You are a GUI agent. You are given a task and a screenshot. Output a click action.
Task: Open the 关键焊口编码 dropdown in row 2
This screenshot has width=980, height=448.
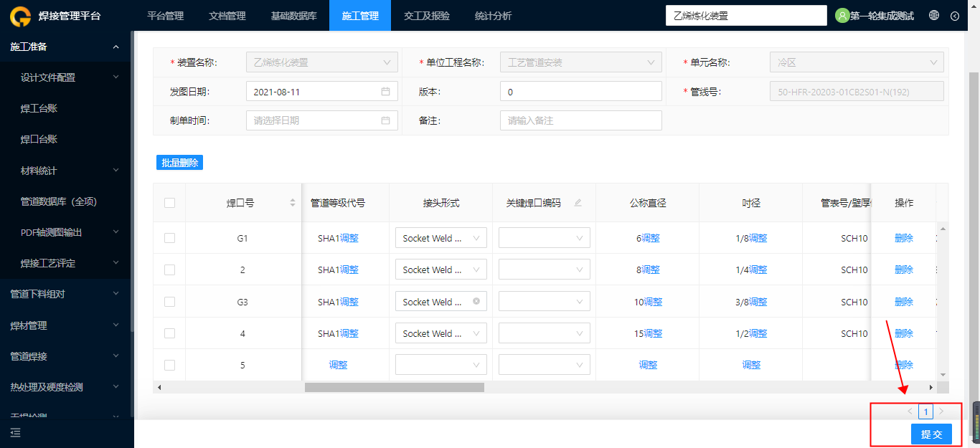[x=545, y=270]
